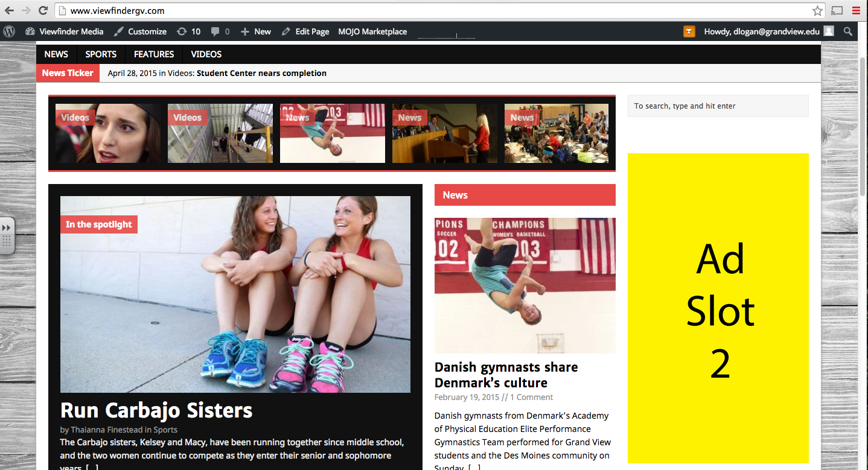
Task: Click the yellow Ad Slot 2 banner
Action: (718, 308)
